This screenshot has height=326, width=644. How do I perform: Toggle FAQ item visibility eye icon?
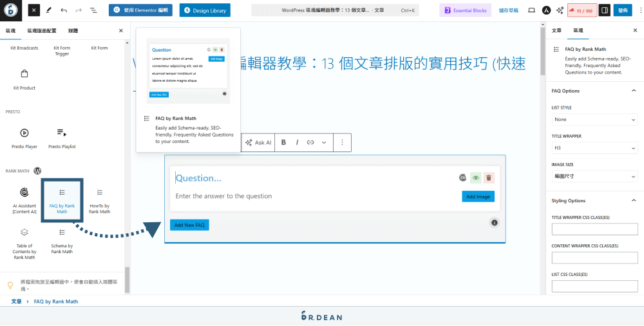click(x=476, y=178)
